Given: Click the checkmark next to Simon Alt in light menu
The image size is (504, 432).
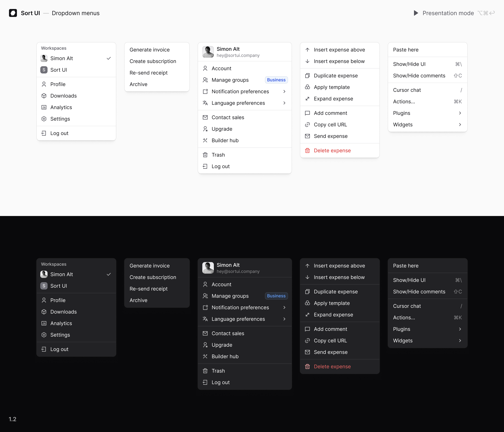Looking at the screenshot, I should click(x=109, y=58).
